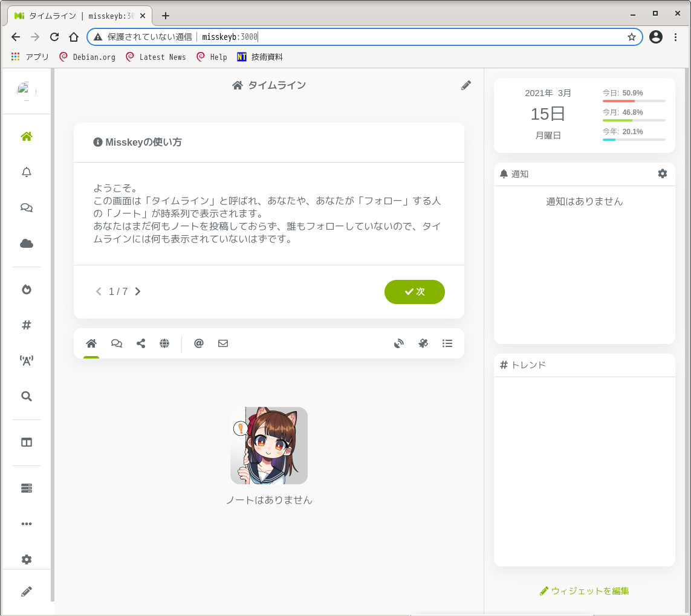Click the cat-girl mascot image
691x616 pixels.
(269, 446)
